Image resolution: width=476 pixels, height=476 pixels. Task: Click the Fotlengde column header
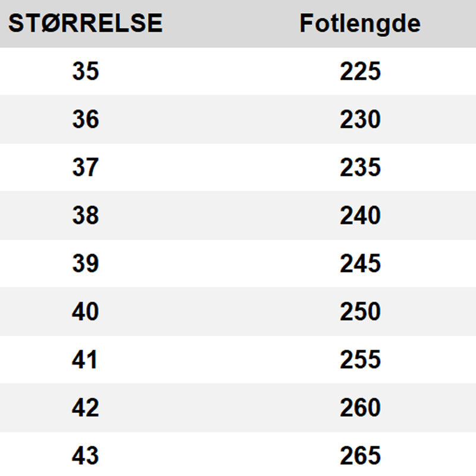pos(360,23)
